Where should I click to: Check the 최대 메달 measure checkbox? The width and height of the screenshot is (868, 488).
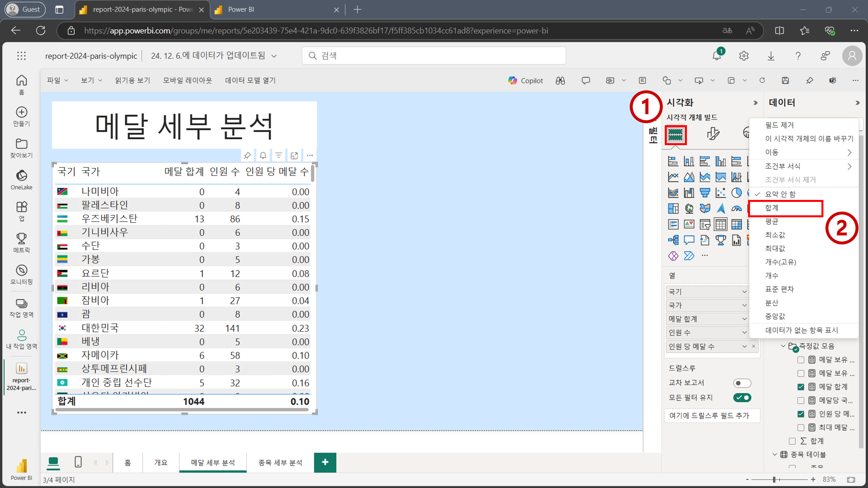pos(801,428)
